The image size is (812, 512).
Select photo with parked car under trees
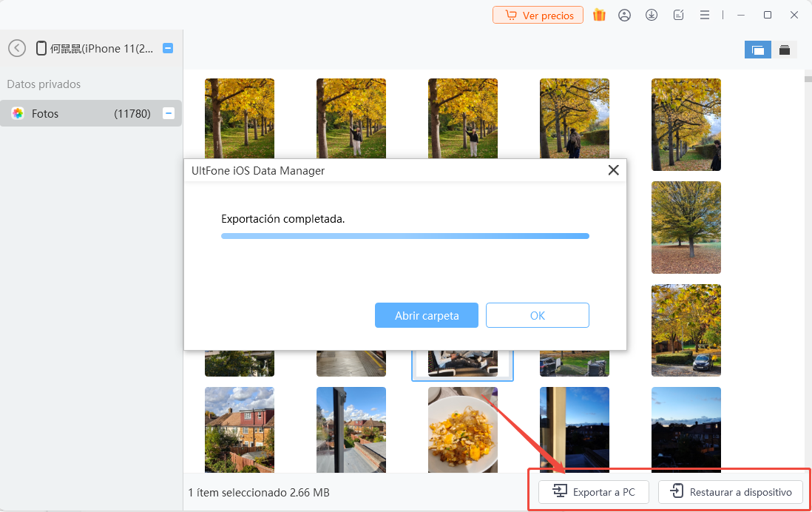[x=686, y=330]
